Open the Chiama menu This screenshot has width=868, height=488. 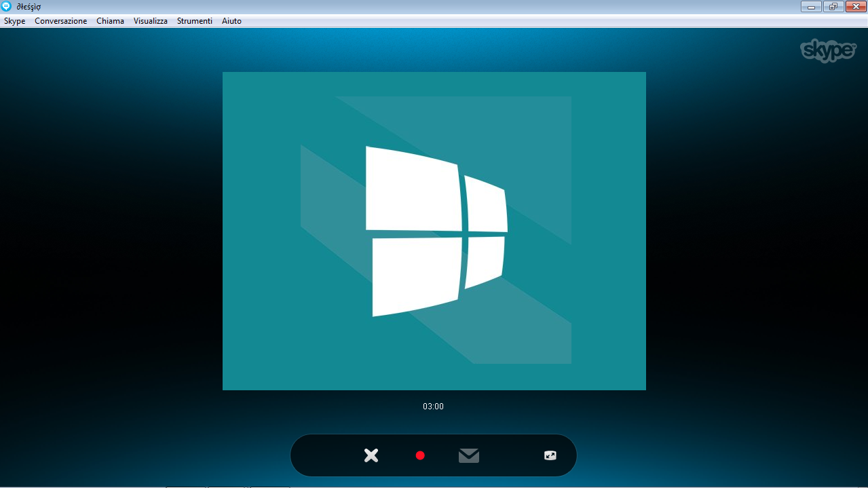110,21
